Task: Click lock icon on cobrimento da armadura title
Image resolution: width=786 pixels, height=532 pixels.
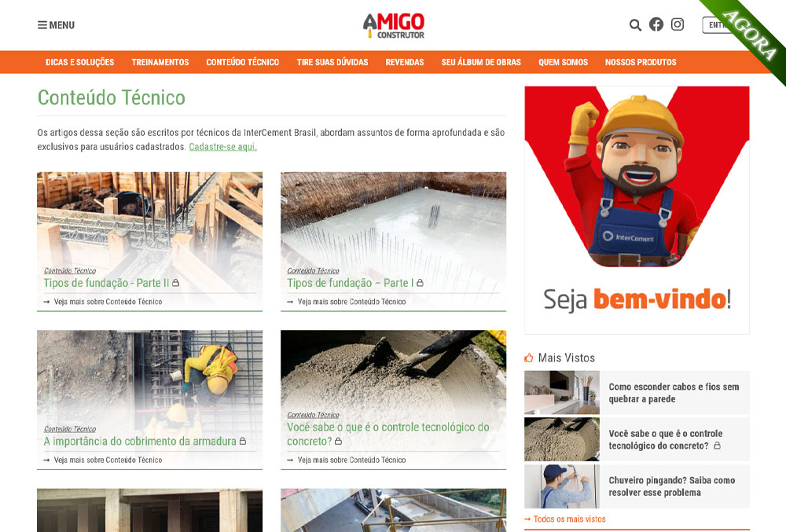Action: point(243,441)
